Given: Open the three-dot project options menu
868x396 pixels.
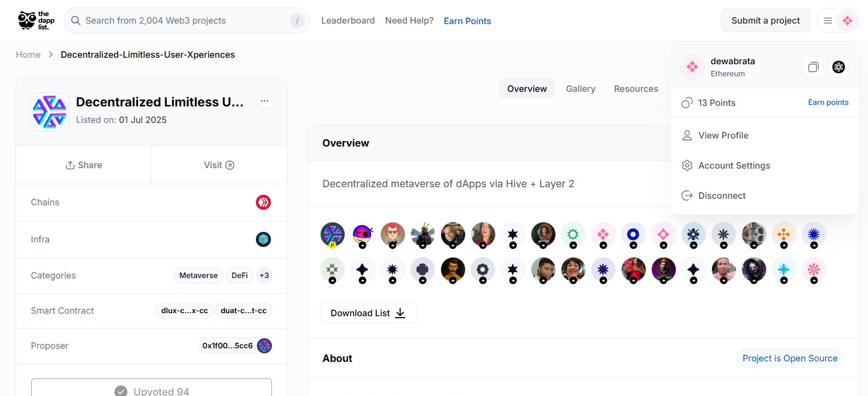Looking at the screenshot, I should pyautogui.click(x=264, y=101).
